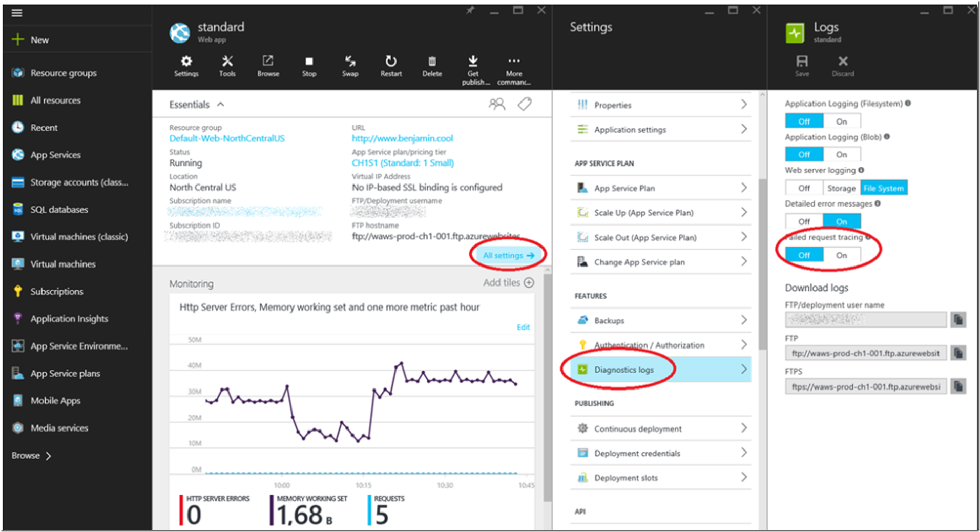The image size is (980, 532).
Task: Set Web server logging to File System
Action: coord(884,188)
